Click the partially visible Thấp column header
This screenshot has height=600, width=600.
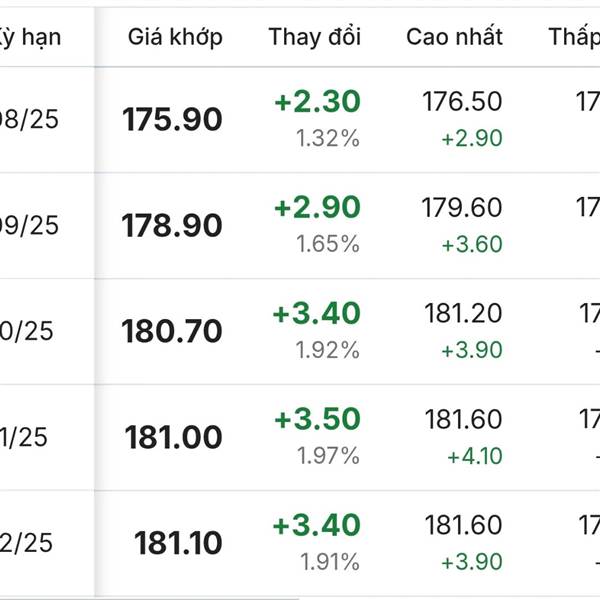point(574,38)
